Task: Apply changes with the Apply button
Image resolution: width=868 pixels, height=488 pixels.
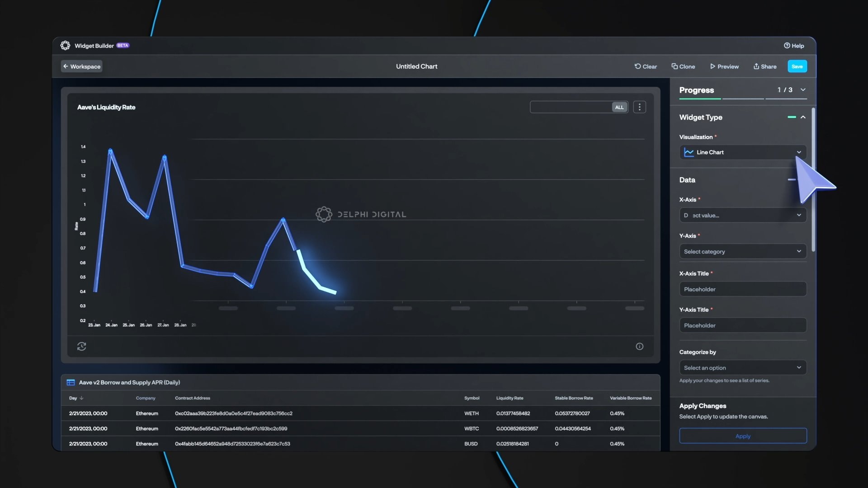Action: [743, 436]
